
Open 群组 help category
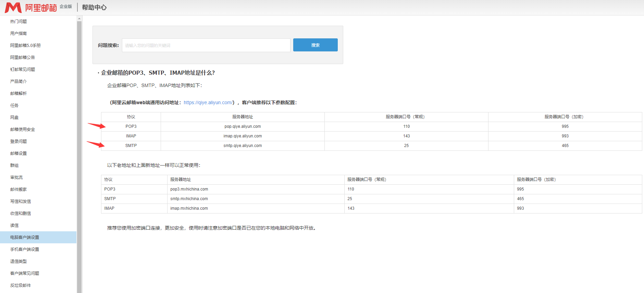pyautogui.click(x=14, y=165)
